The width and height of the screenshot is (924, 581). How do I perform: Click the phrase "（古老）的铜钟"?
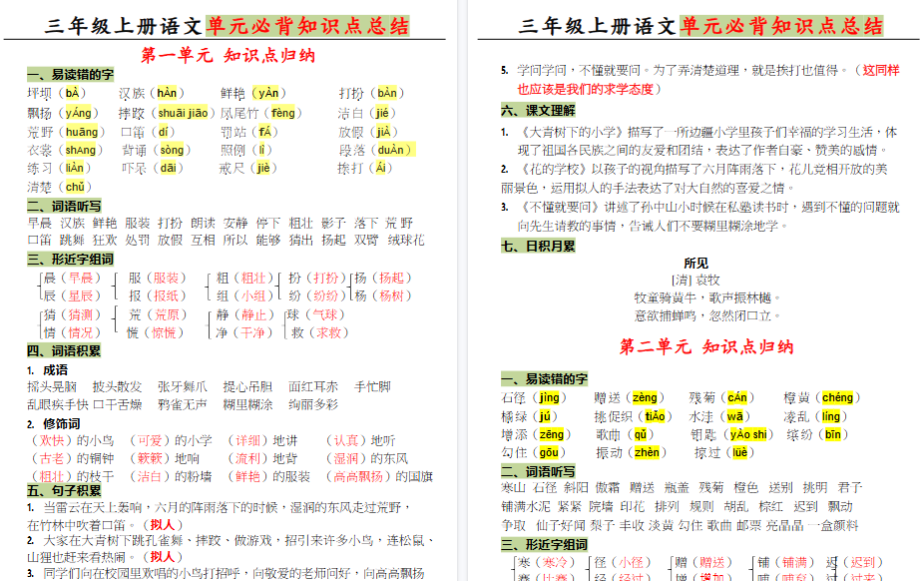71,458
